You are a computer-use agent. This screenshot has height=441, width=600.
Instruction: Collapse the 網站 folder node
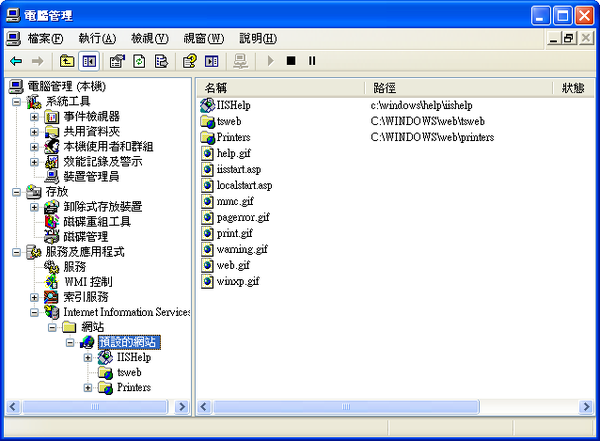(x=52, y=327)
